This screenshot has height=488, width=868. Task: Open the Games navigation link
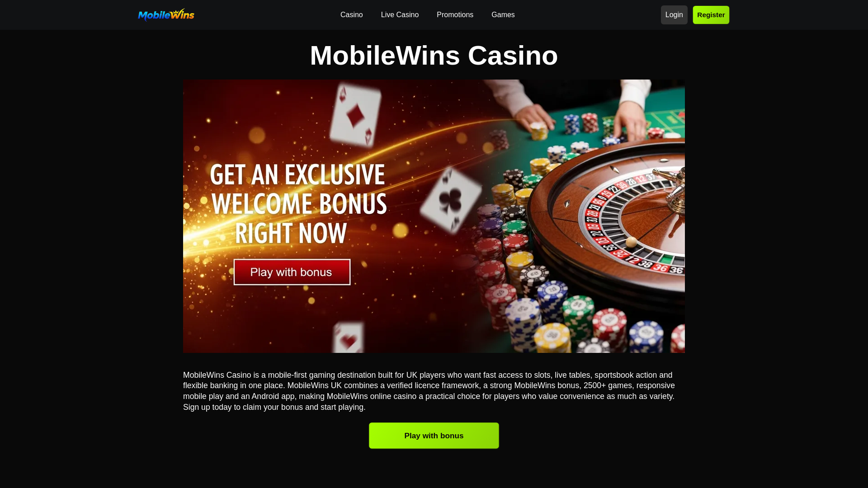pyautogui.click(x=503, y=15)
